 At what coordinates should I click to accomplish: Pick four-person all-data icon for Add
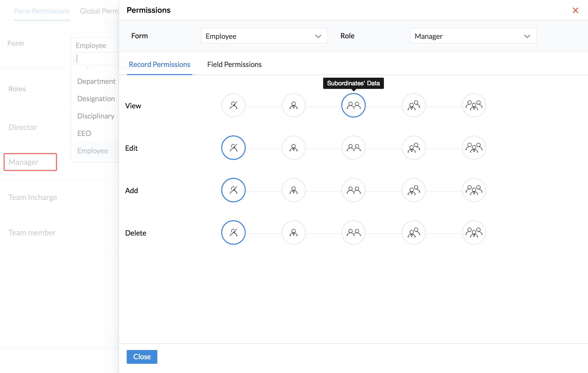click(474, 190)
